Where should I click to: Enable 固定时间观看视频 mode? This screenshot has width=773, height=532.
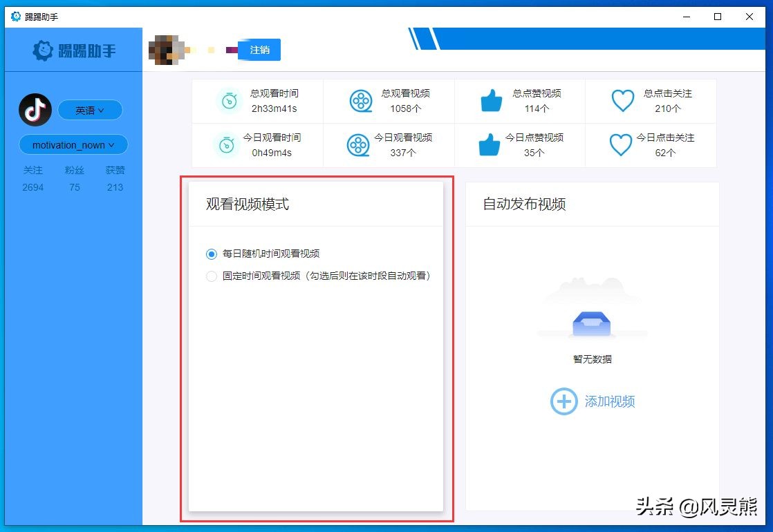pyautogui.click(x=211, y=276)
